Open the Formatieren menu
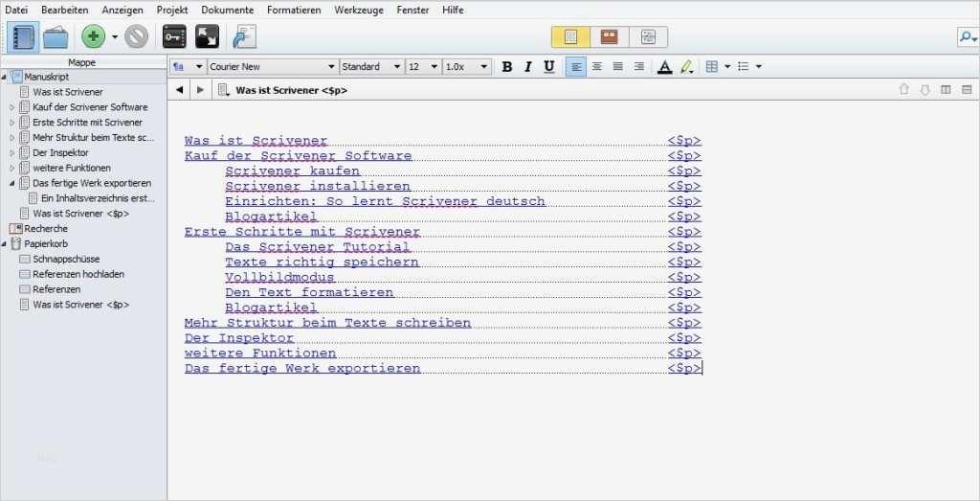 click(294, 10)
